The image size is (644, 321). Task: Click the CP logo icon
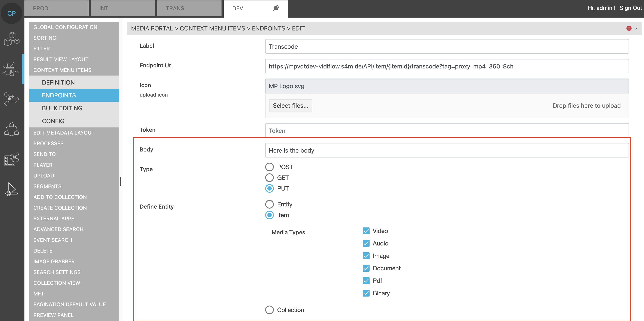[12, 13]
